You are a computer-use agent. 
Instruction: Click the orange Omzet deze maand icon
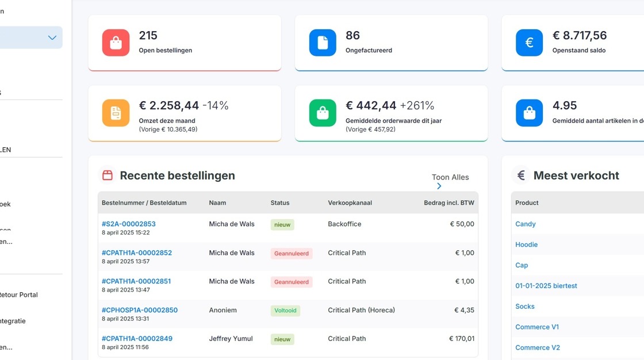116,113
